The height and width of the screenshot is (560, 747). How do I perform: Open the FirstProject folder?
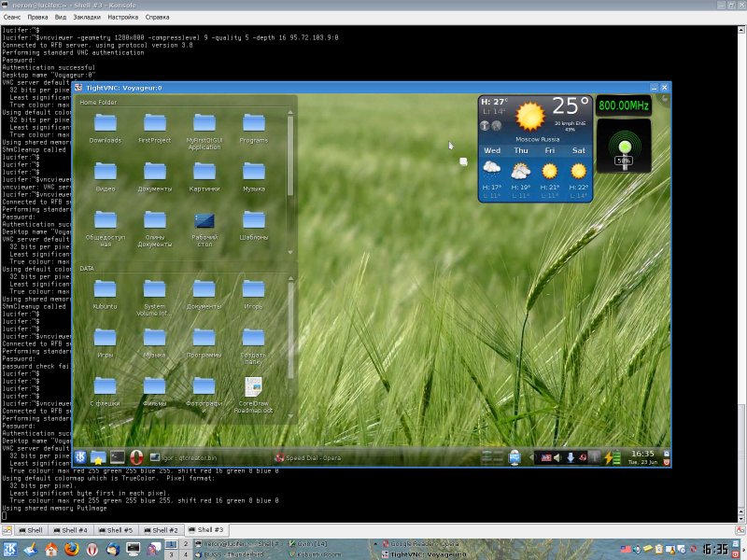click(154, 123)
